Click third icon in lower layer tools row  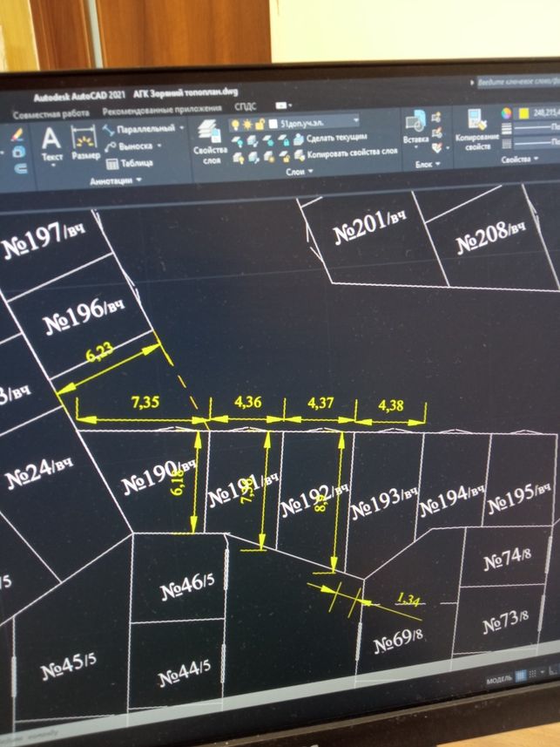269,156
